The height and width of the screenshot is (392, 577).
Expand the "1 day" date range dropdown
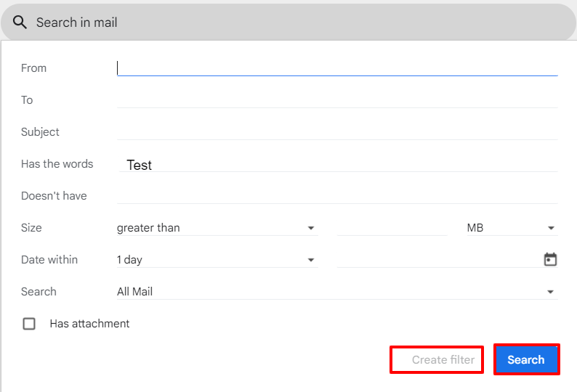tap(217, 260)
